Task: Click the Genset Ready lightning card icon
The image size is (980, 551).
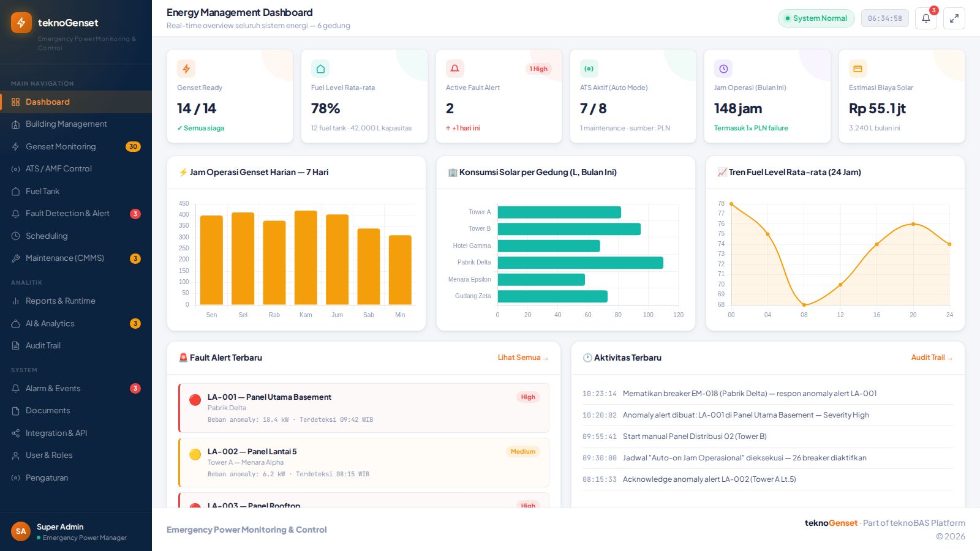Action: point(186,69)
